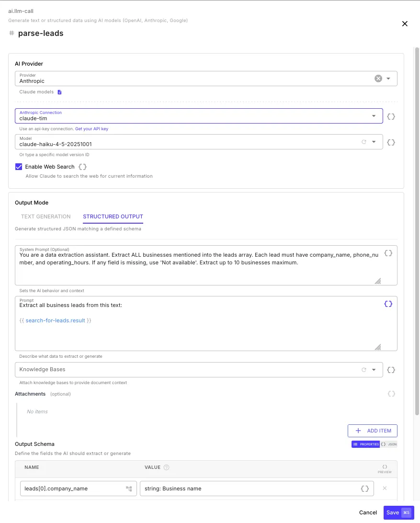Open the Claude models documentation icon

59,92
